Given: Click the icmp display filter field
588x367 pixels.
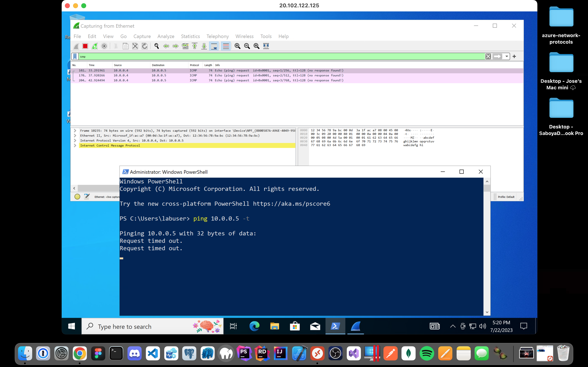Looking at the screenshot, I should tap(267, 56).
